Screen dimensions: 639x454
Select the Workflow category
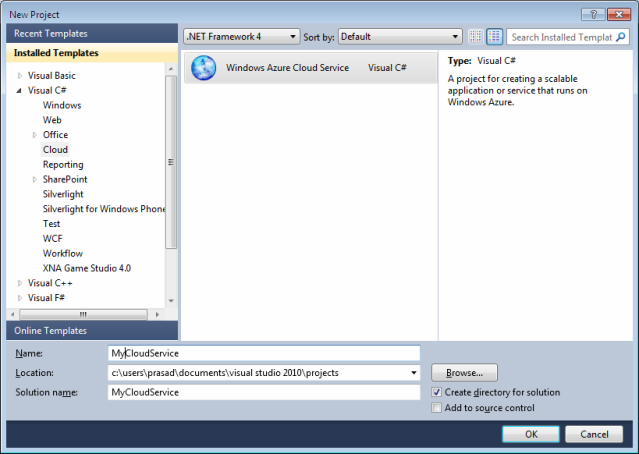63,253
